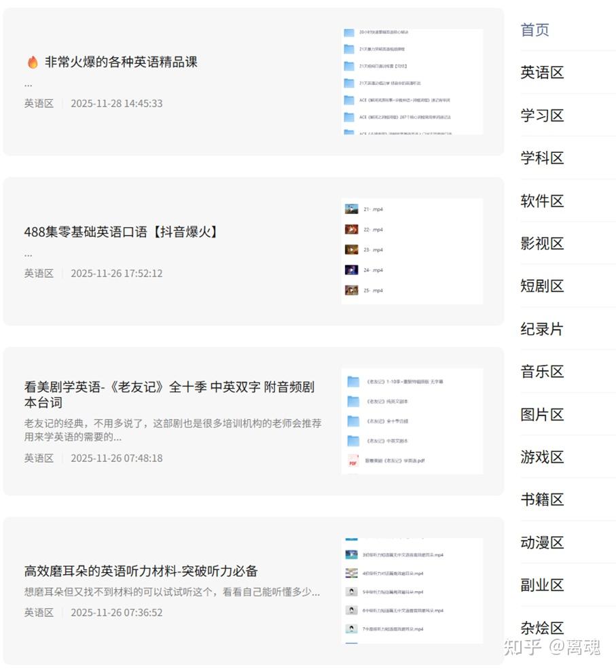The width and height of the screenshot is (616, 672).
Task: Click 英语区 tag under the 老友记 post
Action: (x=39, y=458)
